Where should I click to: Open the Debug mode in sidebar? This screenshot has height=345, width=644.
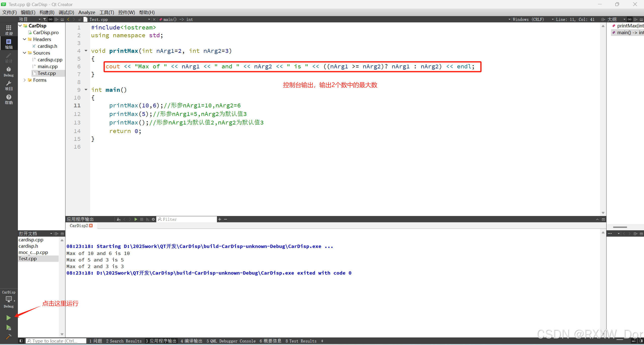(x=9, y=72)
